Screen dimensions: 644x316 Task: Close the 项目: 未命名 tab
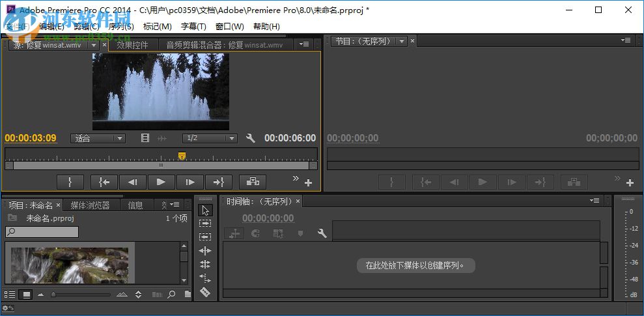(x=58, y=205)
